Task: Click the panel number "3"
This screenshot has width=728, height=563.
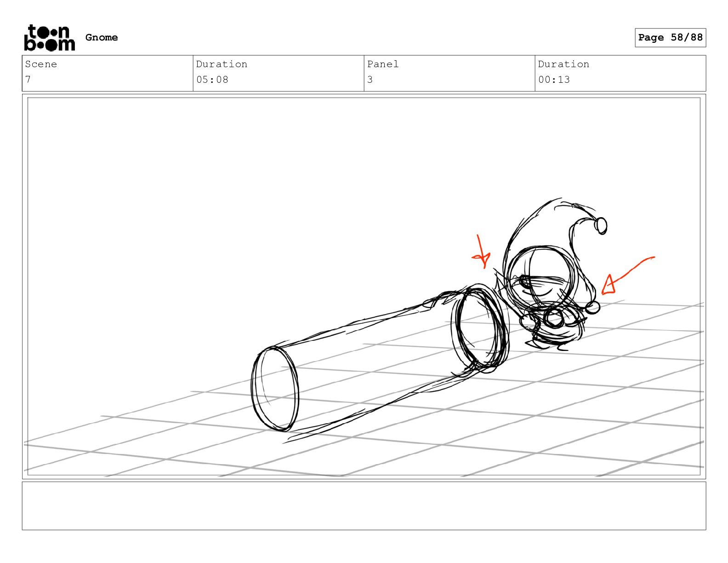Action: point(370,80)
